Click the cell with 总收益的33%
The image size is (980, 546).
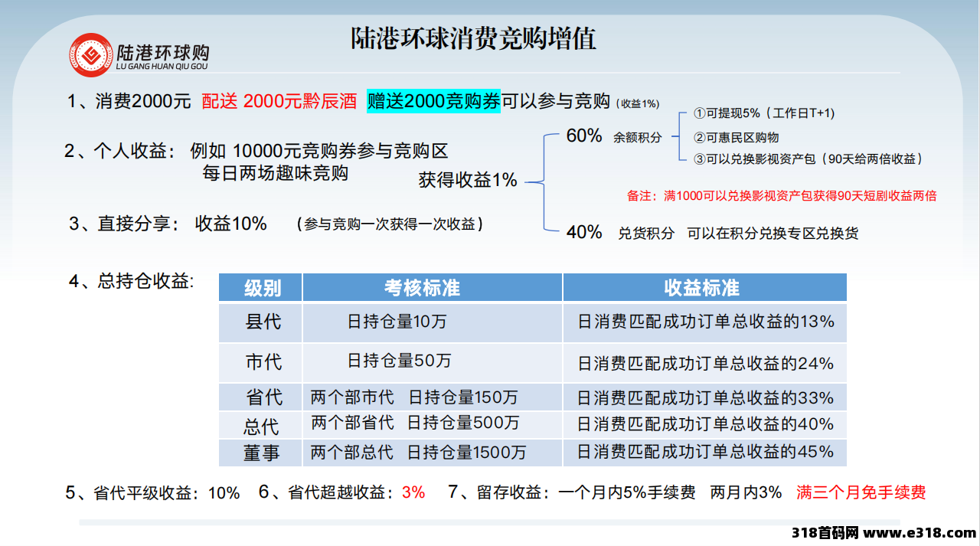click(x=704, y=397)
